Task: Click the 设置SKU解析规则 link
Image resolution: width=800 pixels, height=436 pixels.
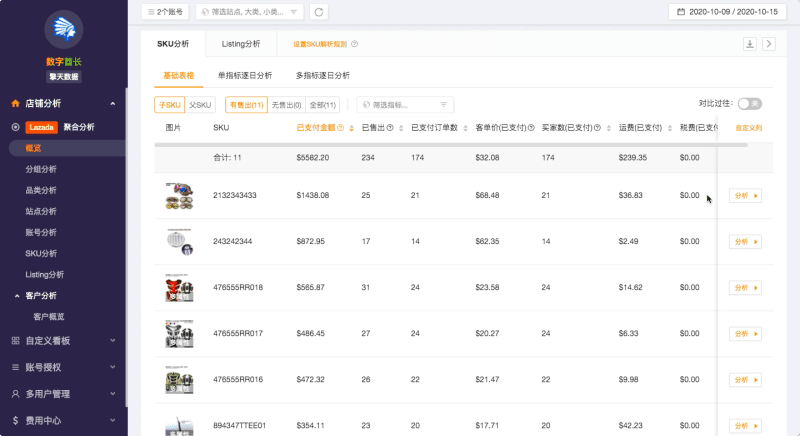Action: 319,44
